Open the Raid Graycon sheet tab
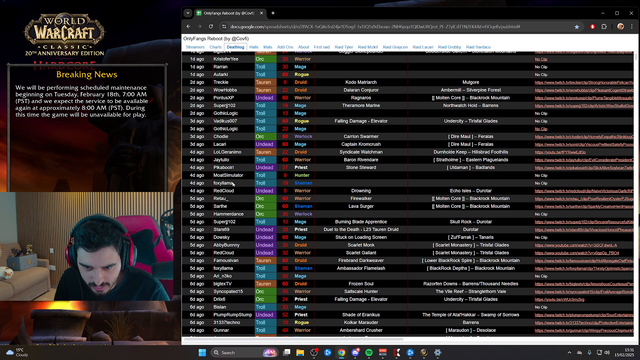Viewport: 640px width, 360px height. point(395,47)
